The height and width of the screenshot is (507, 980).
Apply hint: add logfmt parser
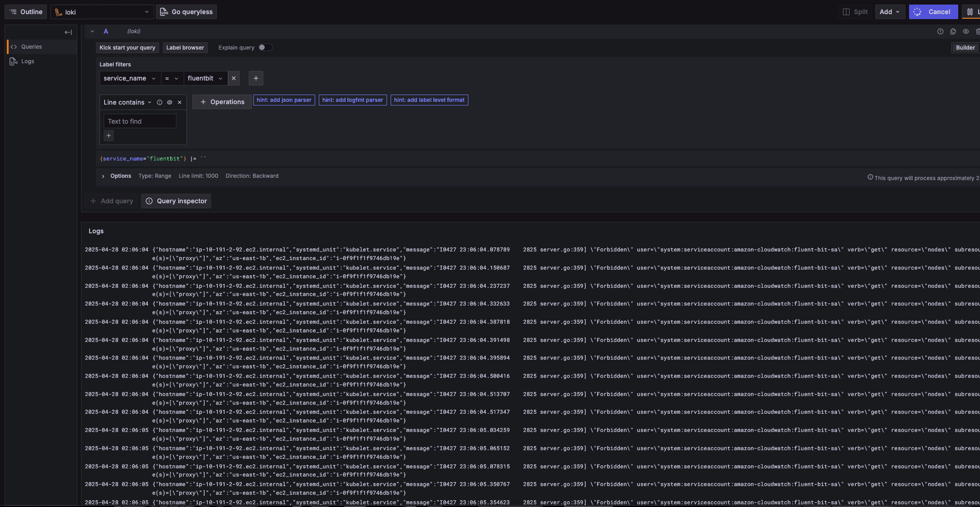coord(353,100)
